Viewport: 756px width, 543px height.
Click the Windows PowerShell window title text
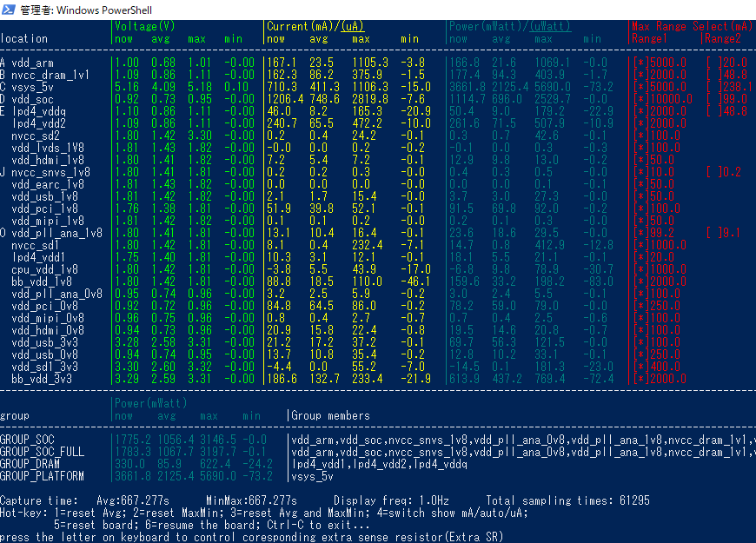pos(90,9)
